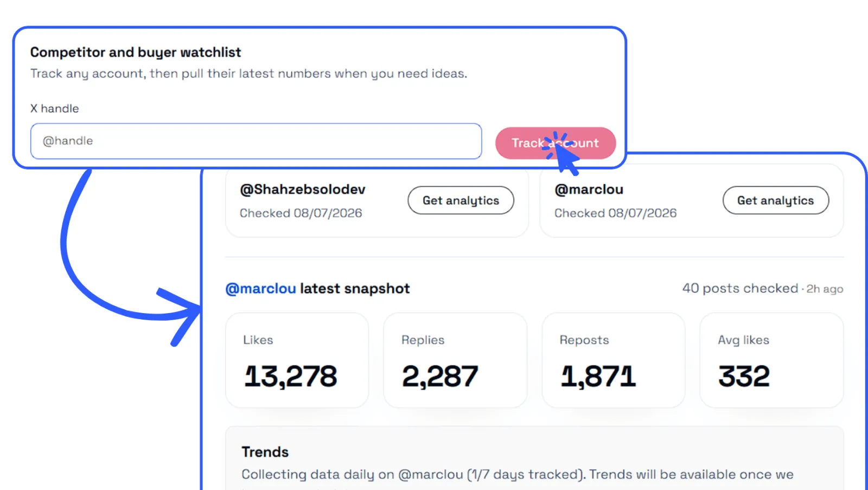The height and width of the screenshot is (490, 868).
Task: Click the Track account button
Action: [x=555, y=143]
